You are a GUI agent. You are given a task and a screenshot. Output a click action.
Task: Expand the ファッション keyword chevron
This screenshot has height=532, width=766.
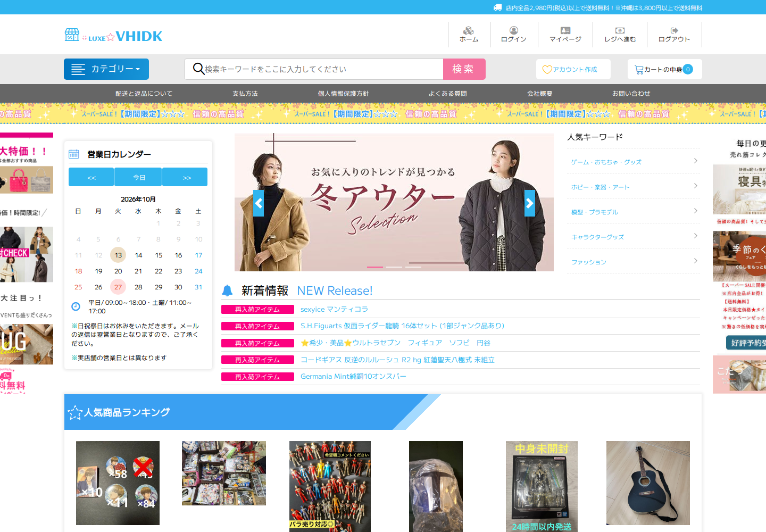pyautogui.click(x=695, y=261)
